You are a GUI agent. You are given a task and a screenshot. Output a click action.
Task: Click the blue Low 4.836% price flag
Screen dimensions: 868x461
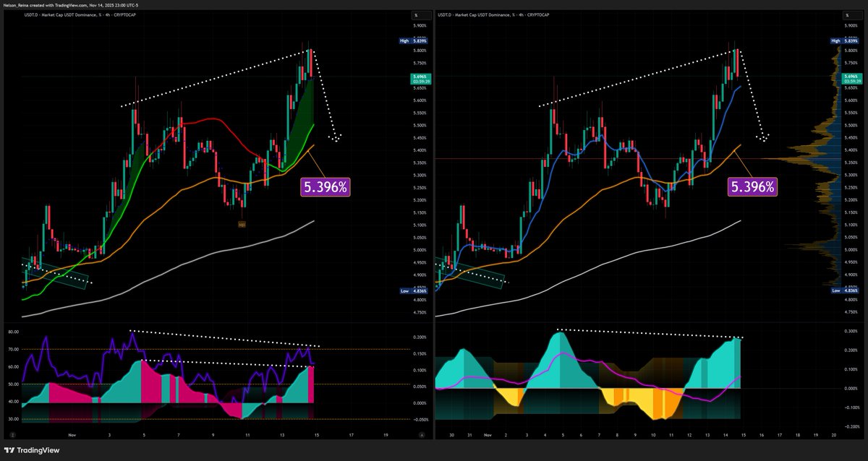click(412, 290)
